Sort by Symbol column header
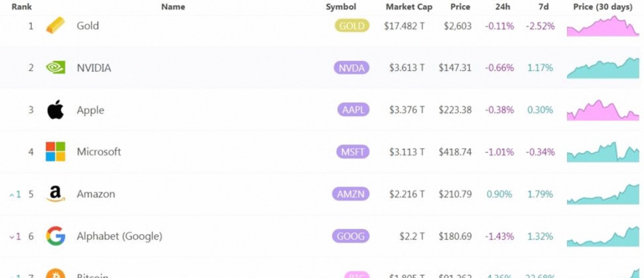This screenshot has height=278, width=644. coord(341,7)
